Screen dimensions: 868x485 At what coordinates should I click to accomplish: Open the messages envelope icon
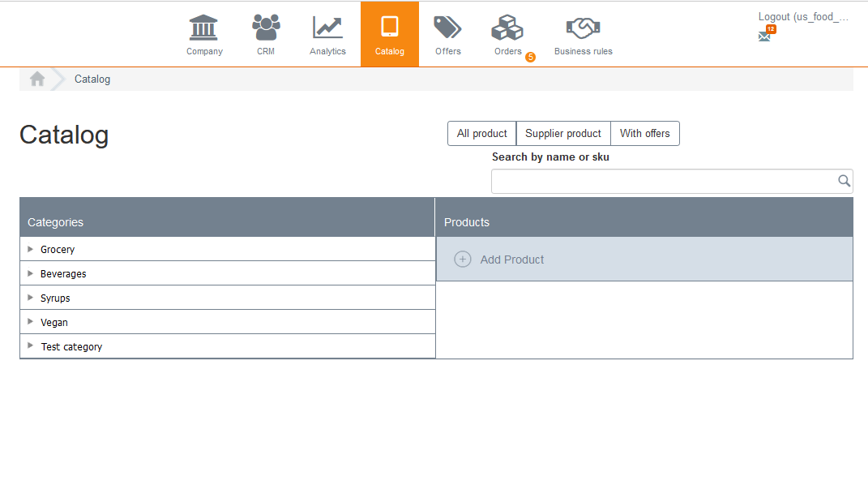coord(764,36)
